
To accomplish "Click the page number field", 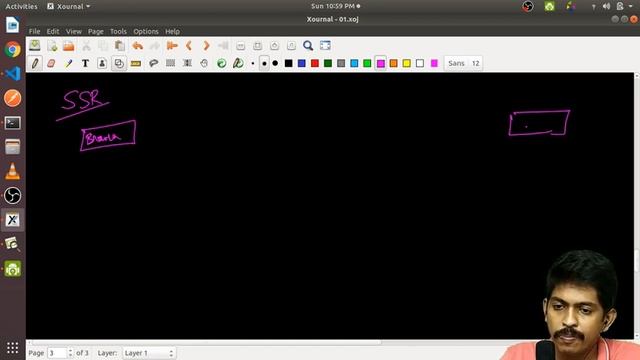I will pos(57,353).
